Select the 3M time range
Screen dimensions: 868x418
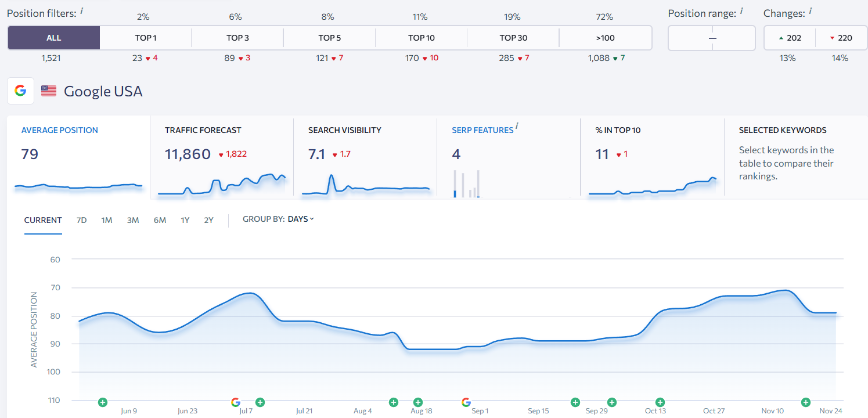point(133,220)
